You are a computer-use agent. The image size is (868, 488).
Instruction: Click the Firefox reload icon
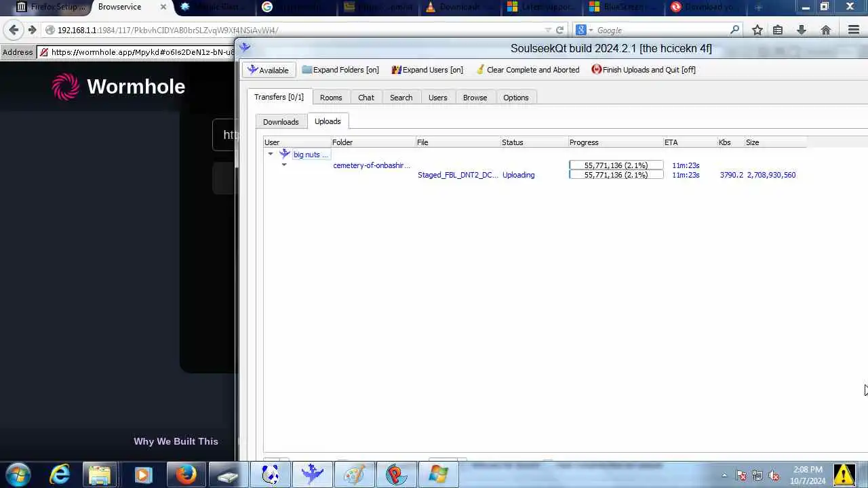tap(559, 30)
